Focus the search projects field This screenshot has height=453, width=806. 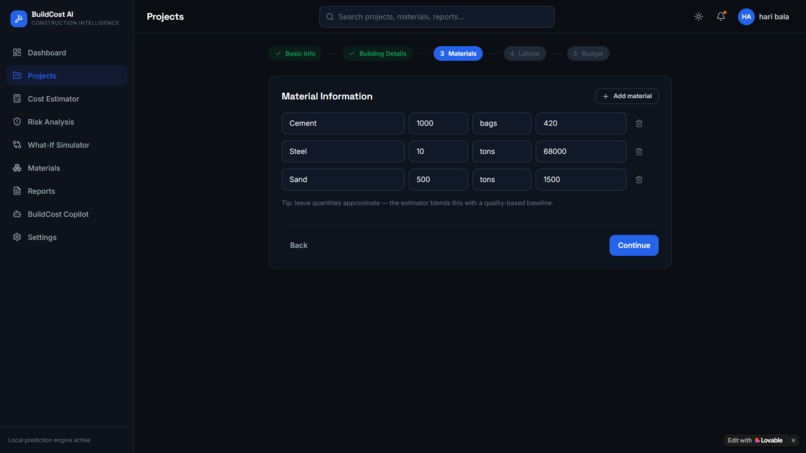click(x=437, y=17)
